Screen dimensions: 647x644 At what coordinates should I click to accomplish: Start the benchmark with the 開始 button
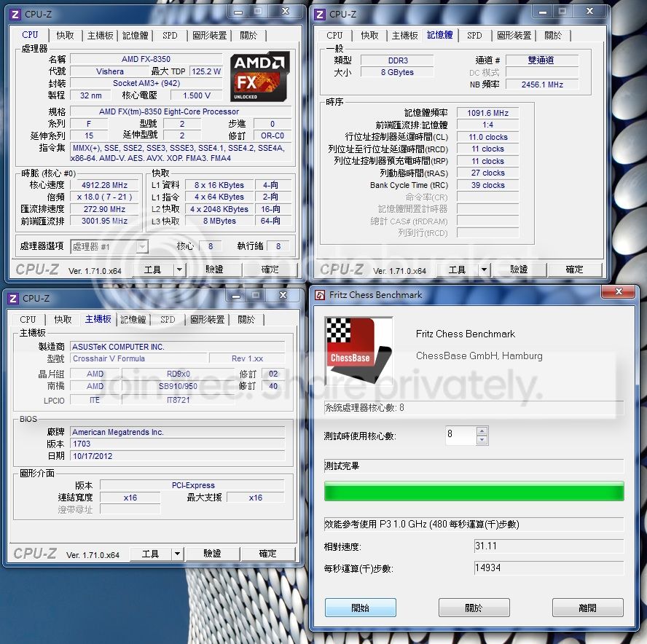click(360, 608)
